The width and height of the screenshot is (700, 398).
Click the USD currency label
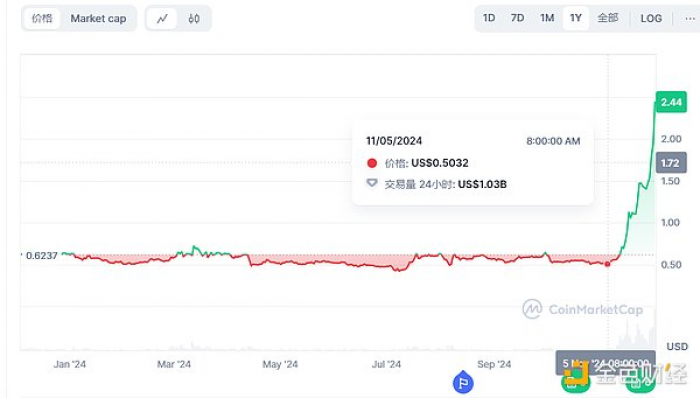[x=677, y=346]
